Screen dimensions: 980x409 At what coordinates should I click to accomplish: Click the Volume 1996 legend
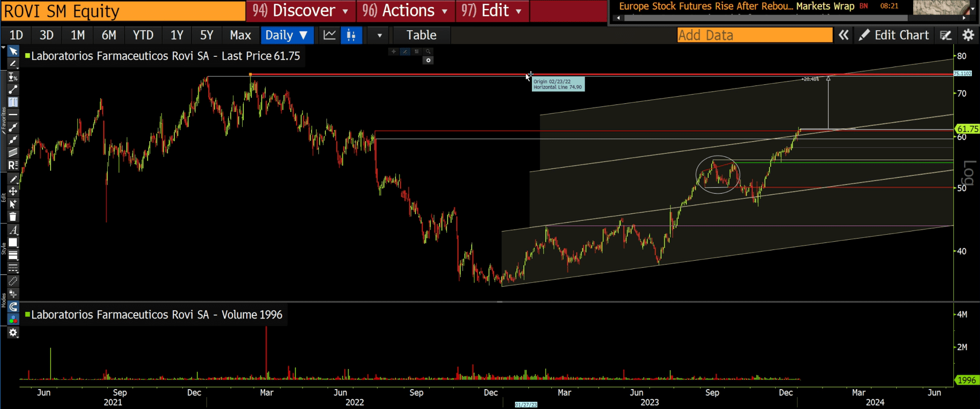pos(155,314)
